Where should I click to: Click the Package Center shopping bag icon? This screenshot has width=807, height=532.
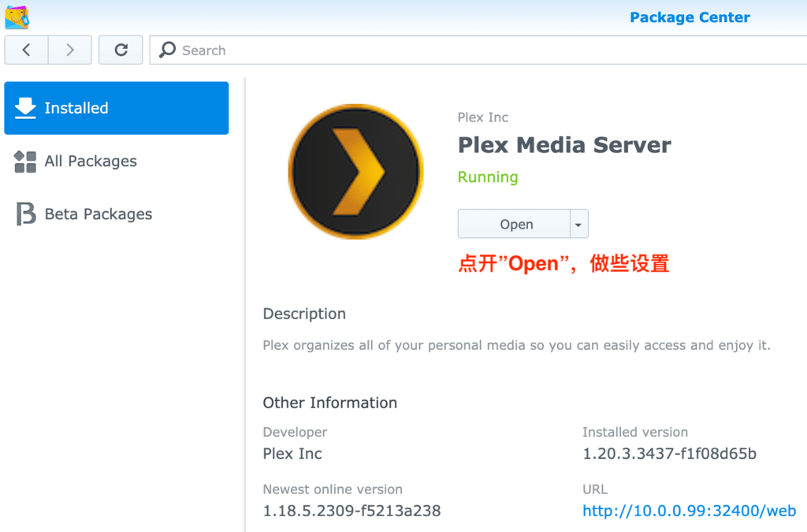coord(17,17)
